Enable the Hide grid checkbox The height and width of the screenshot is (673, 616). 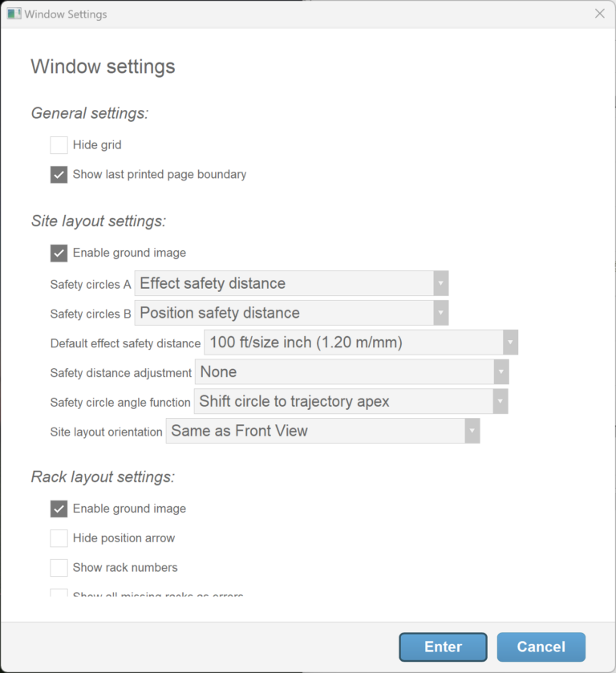(x=59, y=145)
